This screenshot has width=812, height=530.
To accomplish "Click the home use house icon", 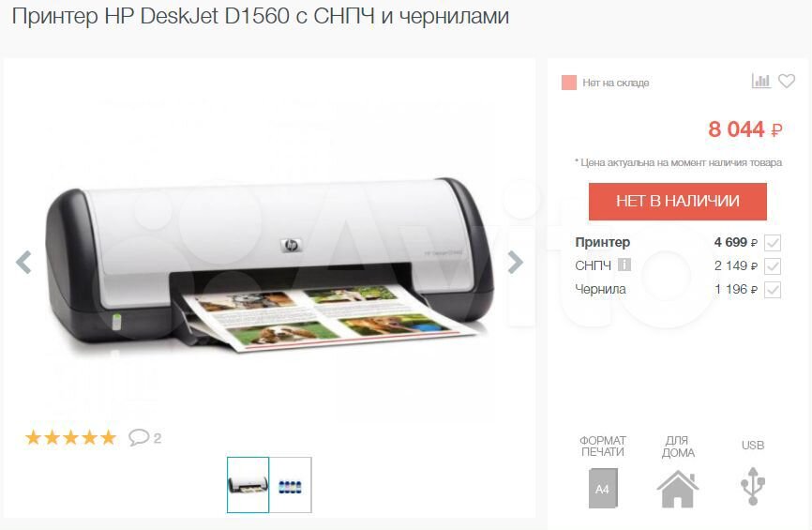I will tap(677, 489).
